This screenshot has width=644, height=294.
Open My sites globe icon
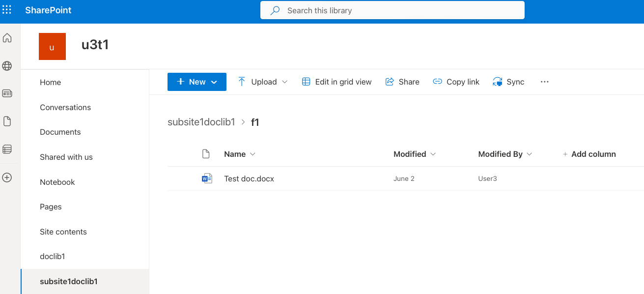click(x=7, y=66)
